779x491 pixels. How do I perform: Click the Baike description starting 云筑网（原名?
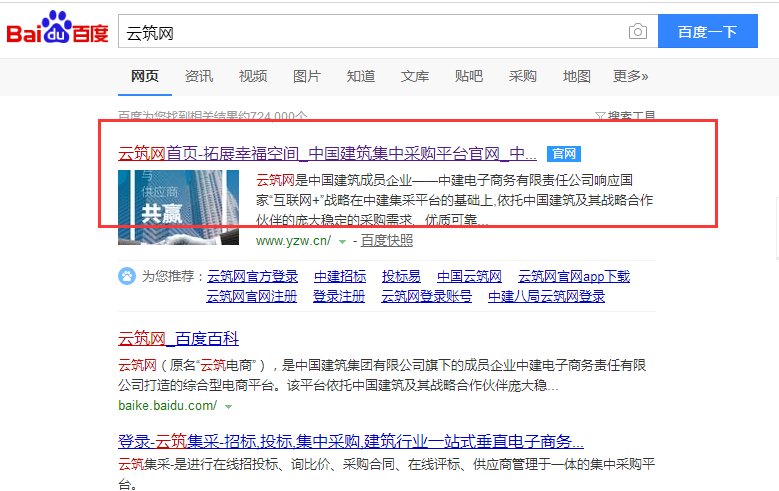pyautogui.click(x=382, y=375)
